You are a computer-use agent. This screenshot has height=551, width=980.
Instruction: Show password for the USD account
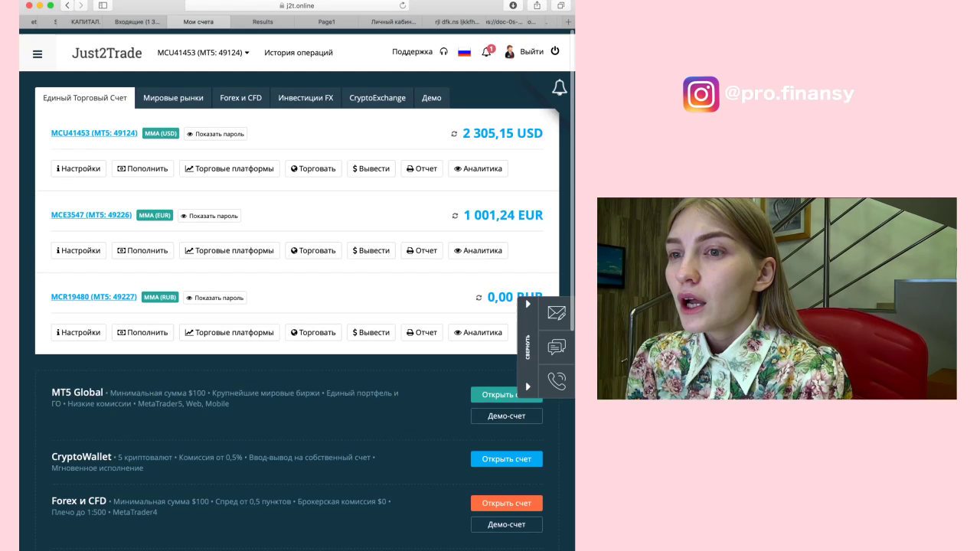(215, 134)
